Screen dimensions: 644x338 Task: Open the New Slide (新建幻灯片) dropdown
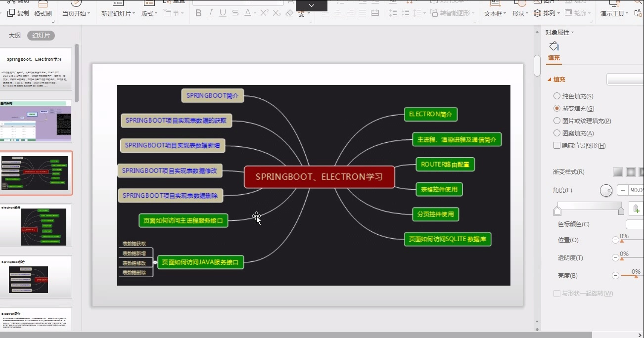(x=118, y=14)
